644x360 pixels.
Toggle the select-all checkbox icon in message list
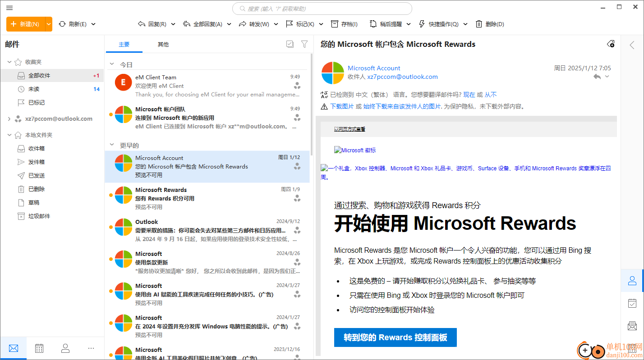290,44
